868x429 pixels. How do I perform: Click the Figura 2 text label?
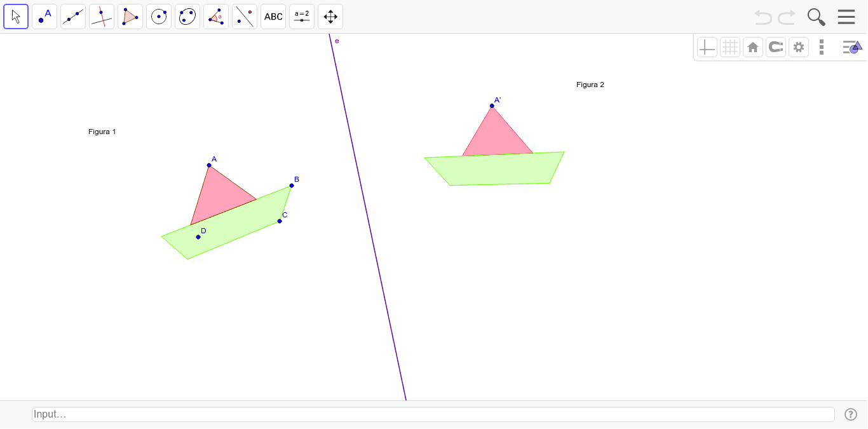(590, 85)
